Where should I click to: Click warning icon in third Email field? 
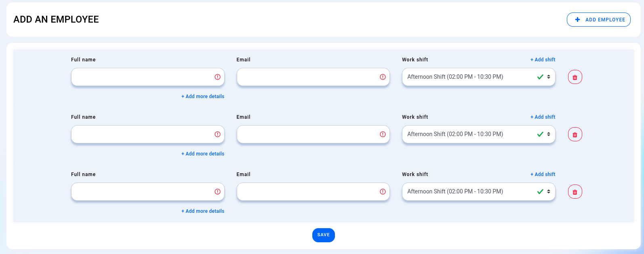tap(383, 191)
